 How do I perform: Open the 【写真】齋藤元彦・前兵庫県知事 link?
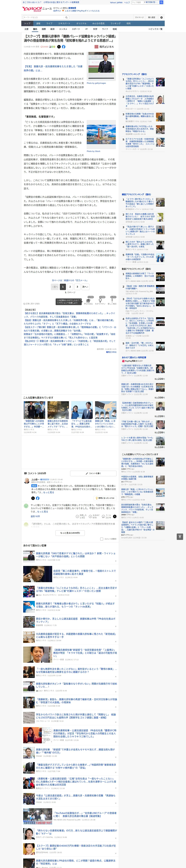click(53, 68)
